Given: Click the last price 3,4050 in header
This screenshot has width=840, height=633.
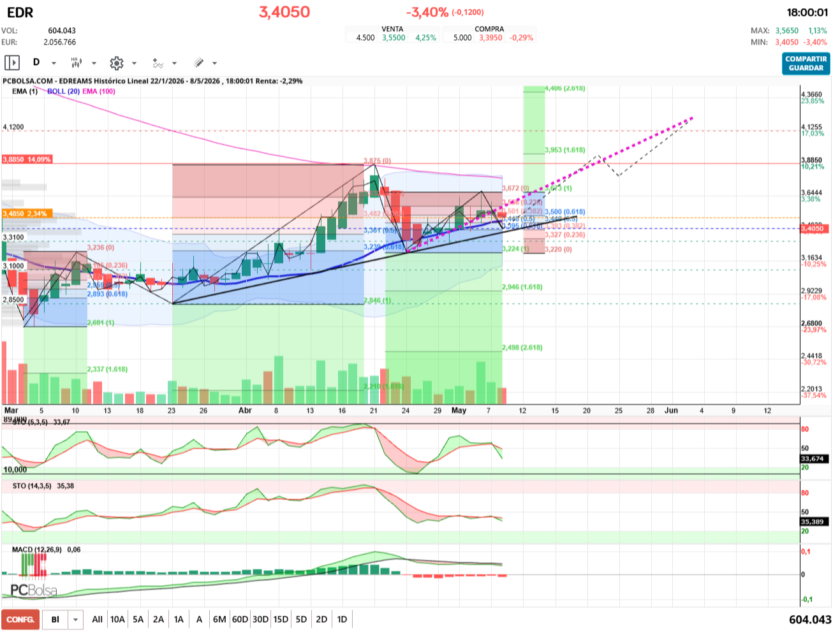Looking at the screenshot, I should [x=284, y=12].
